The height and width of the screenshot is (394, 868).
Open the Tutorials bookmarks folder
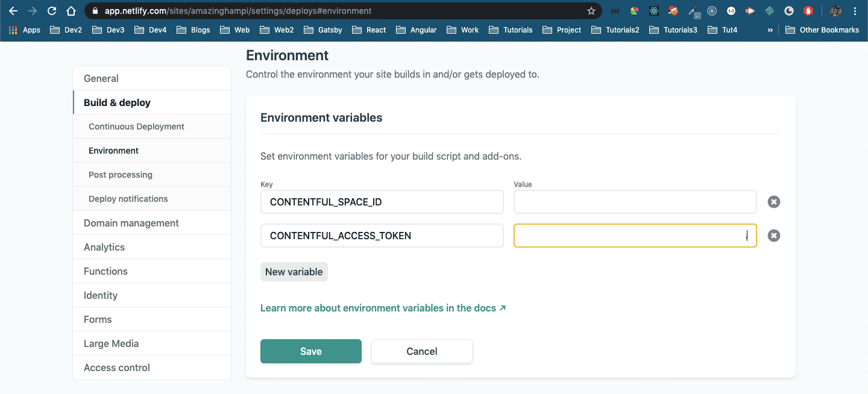511,30
